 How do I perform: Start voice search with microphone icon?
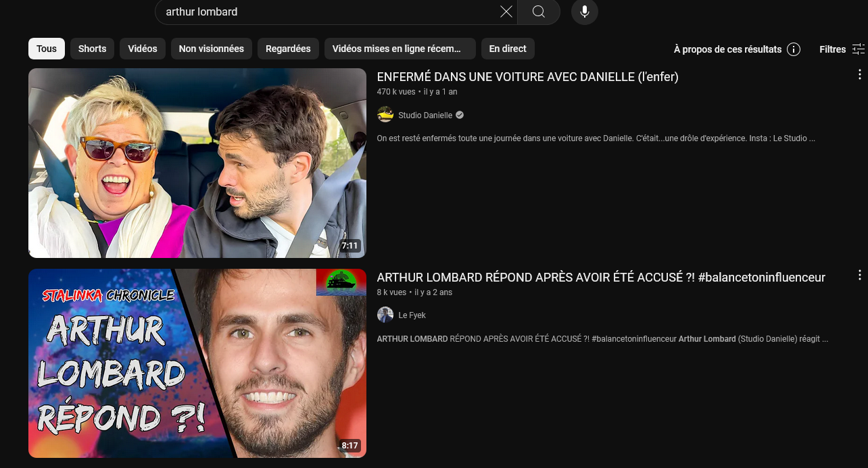(585, 11)
